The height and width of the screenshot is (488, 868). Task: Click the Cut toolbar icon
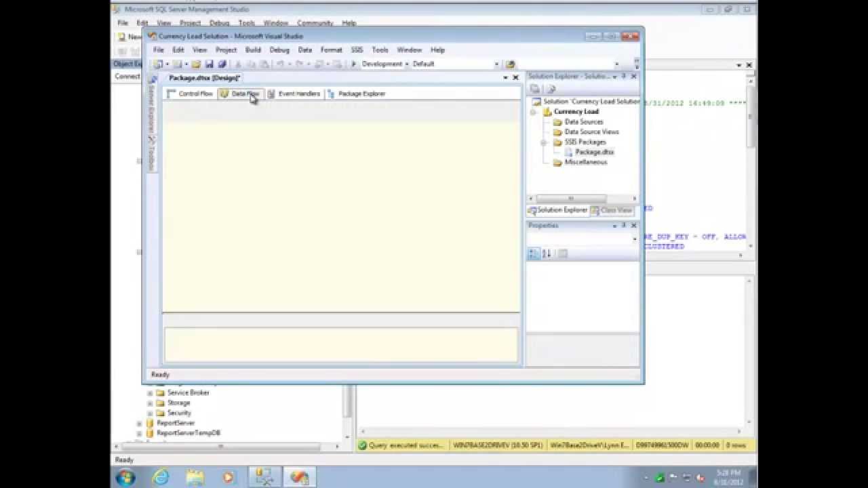point(238,64)
